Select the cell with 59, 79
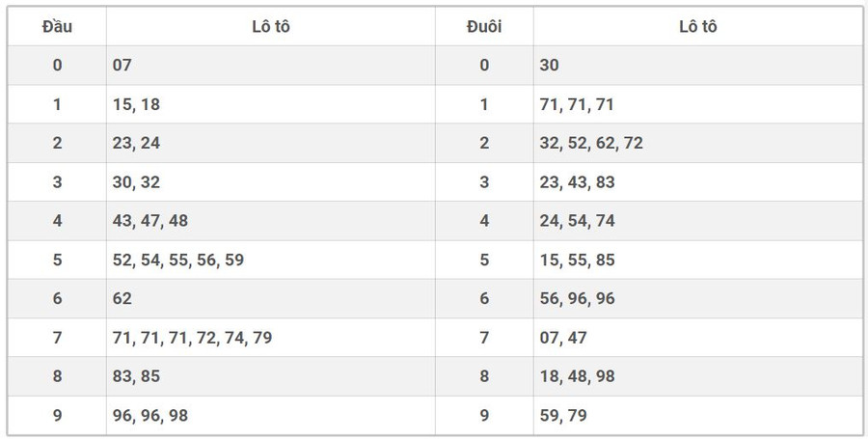The width and height of the screenshot is (868, 439). [x=563, y=415]
